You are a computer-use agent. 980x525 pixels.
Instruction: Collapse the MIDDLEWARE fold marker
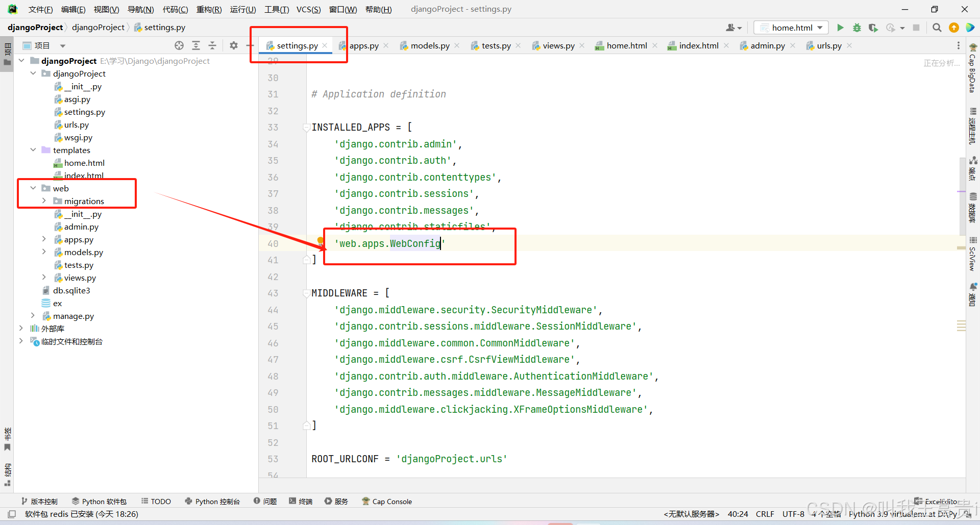tap(306, 293)
